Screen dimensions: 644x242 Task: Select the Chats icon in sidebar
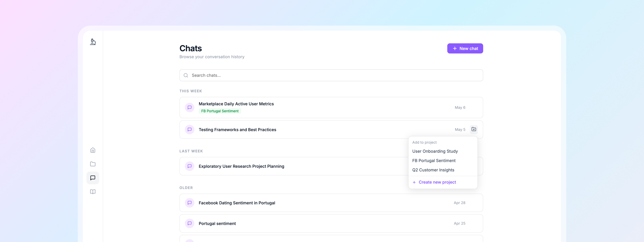click(93, 178)
